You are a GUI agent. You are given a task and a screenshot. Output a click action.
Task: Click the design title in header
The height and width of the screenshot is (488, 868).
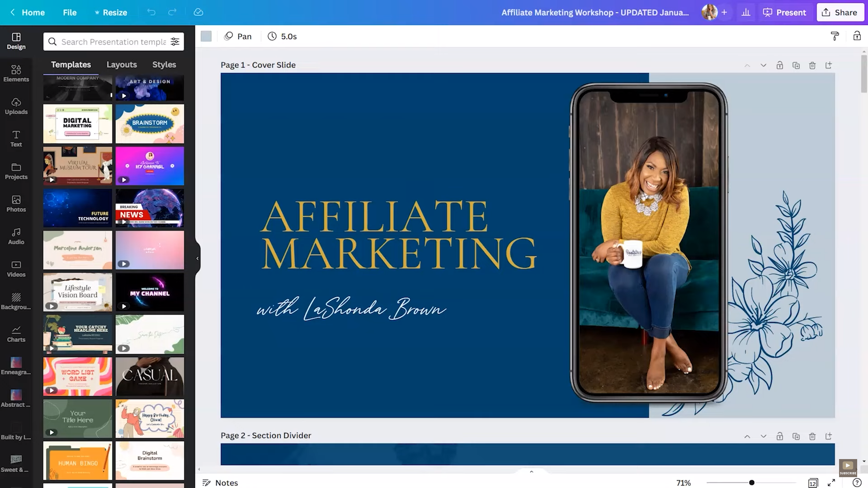tap(595, 12)
